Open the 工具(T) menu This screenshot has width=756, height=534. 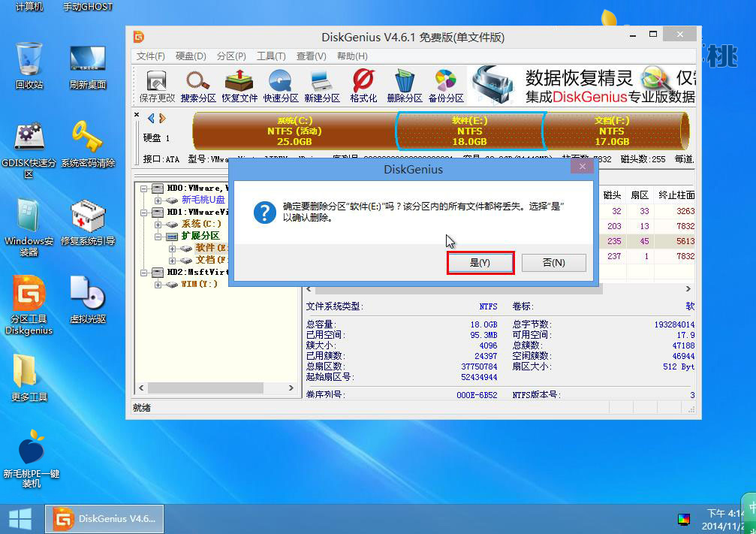tap(271, 56)
